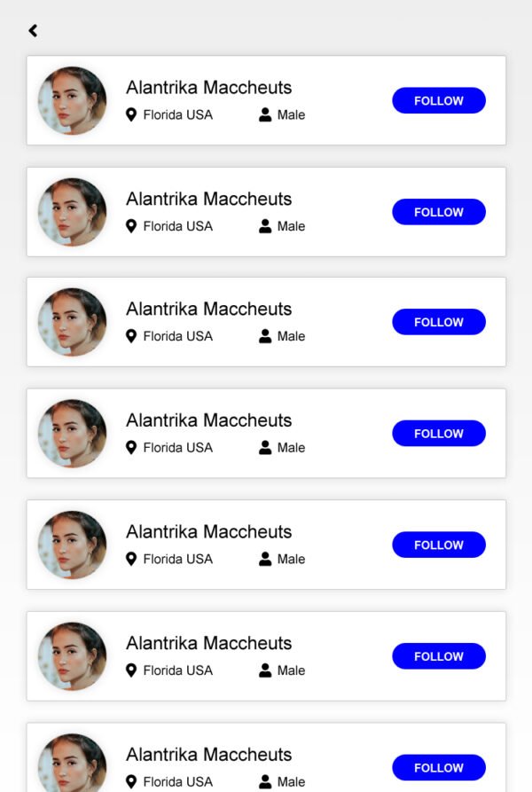This screenshot has height=792, width=532.
Task: Follow the first listed user
Action: (x=439, y=101)
